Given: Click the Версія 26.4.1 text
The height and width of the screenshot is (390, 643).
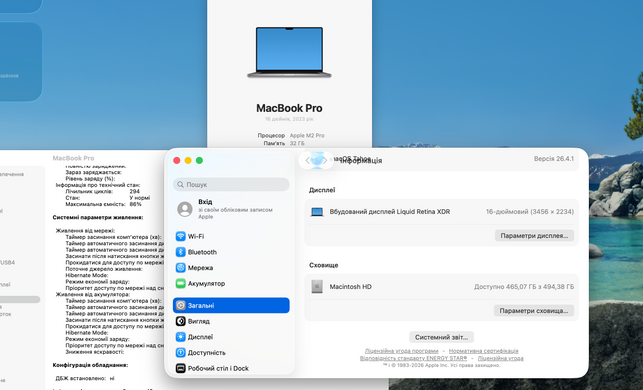Looking at the screenshot, I should (554, 159).
